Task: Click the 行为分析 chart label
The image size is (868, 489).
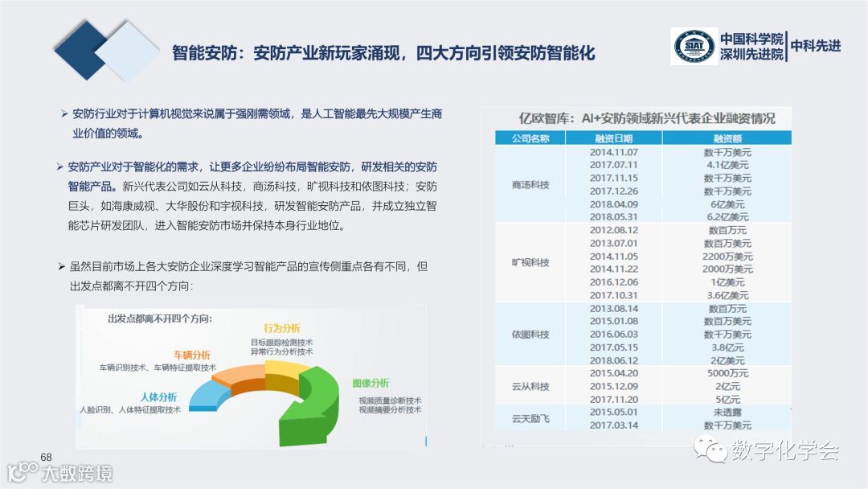Action: pos(282,328)
